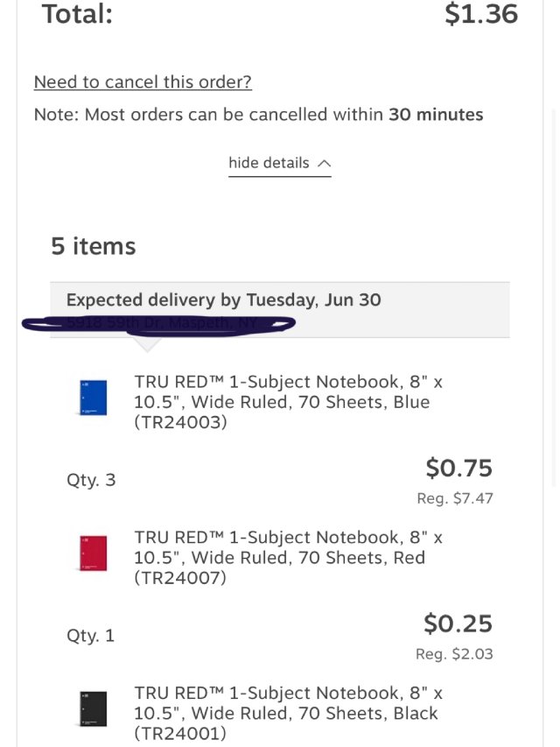Open the Black TR24001 notebook title
The height and width of the screenshot is (747, 560).
(x=288, y=713)
